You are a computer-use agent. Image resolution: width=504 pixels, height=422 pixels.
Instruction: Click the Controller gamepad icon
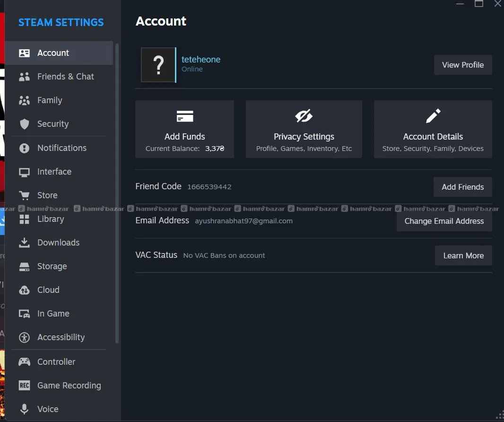point(24,362)
